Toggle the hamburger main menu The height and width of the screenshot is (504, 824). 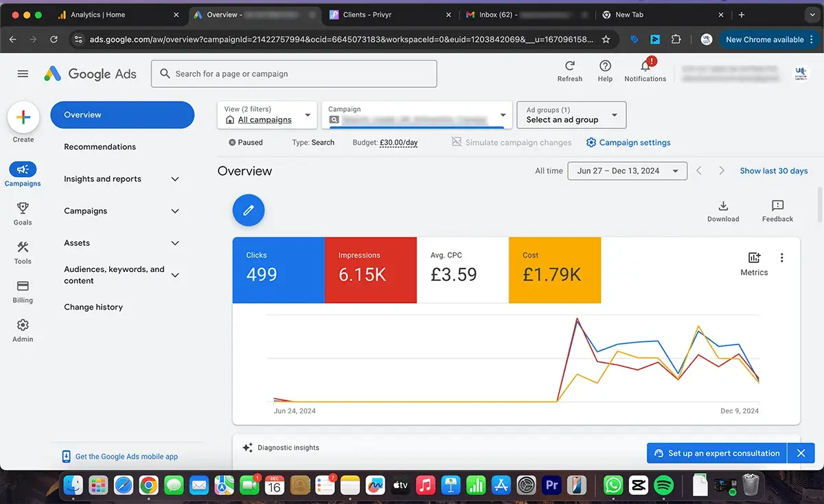(x=23, y=73)
